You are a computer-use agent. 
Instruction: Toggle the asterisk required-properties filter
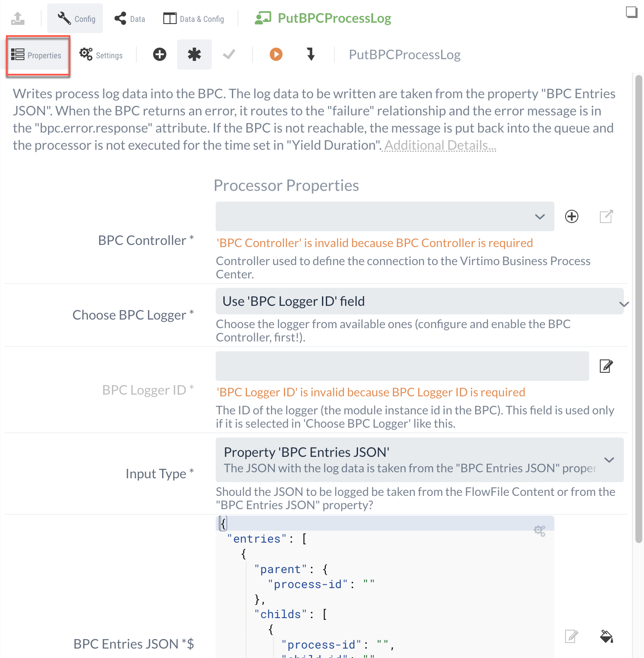[x=194, y=54]
